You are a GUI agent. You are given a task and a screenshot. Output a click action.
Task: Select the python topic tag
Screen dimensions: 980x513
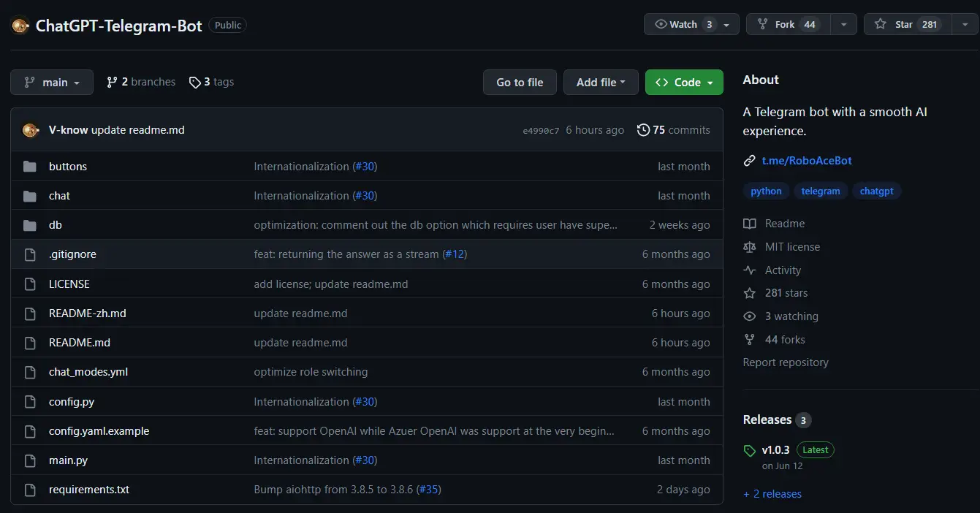[766, 191]
